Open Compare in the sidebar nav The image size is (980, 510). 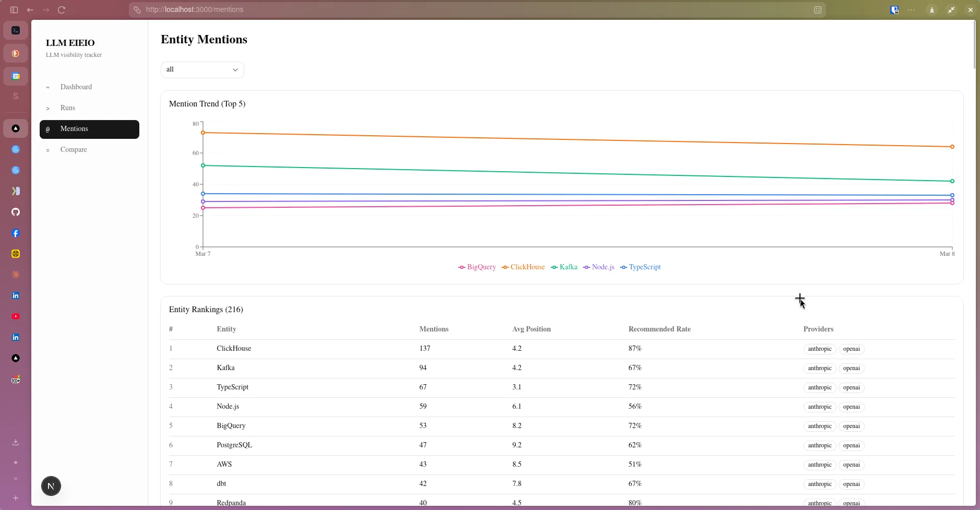[89, 150]
